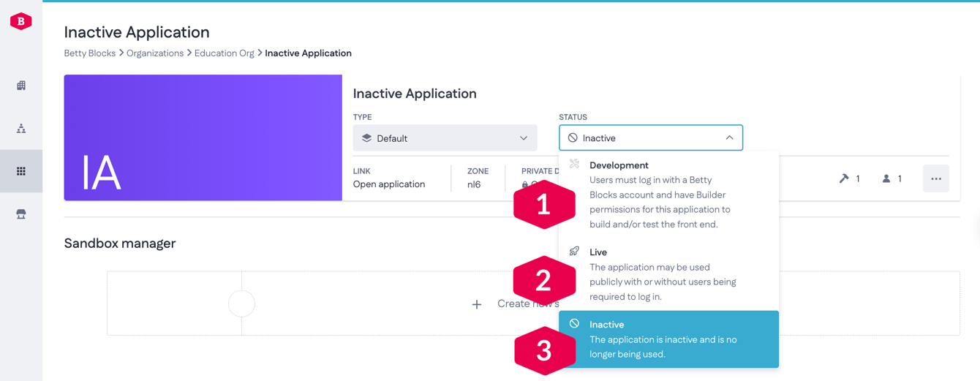Screen dimensions: 980x381
Task: Click the user count person icon
Action: pyautogui.click(x=886, y=178)
